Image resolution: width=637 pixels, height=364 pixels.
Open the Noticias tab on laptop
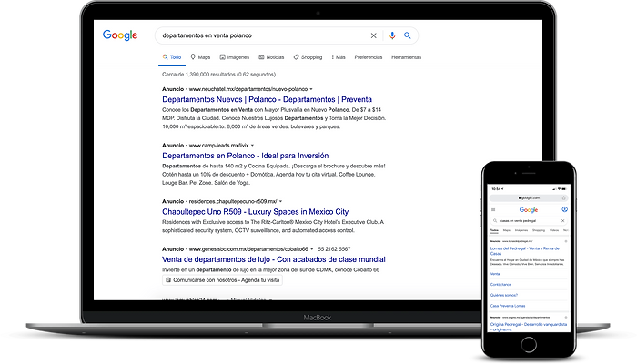[x=271, y=57]
